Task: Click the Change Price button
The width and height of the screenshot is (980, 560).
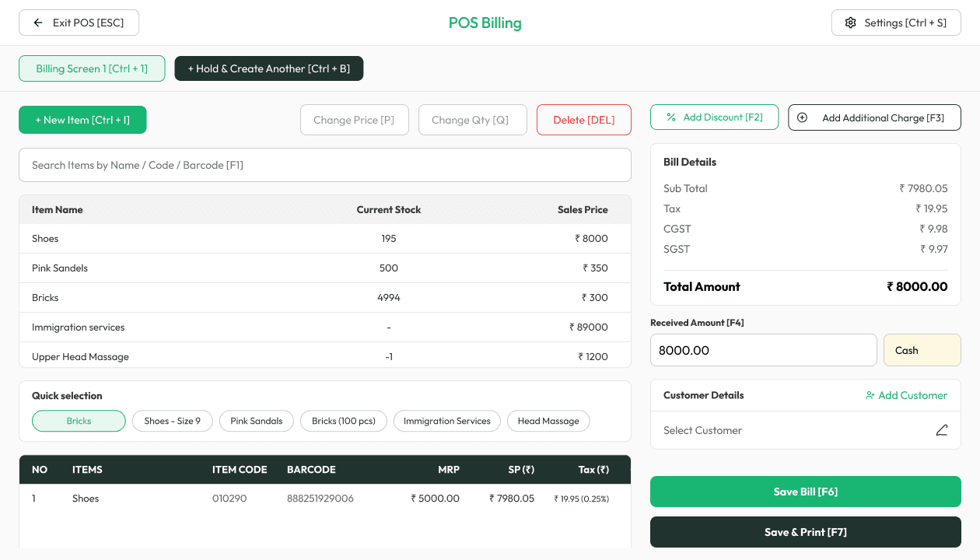Action: [354, 120]
